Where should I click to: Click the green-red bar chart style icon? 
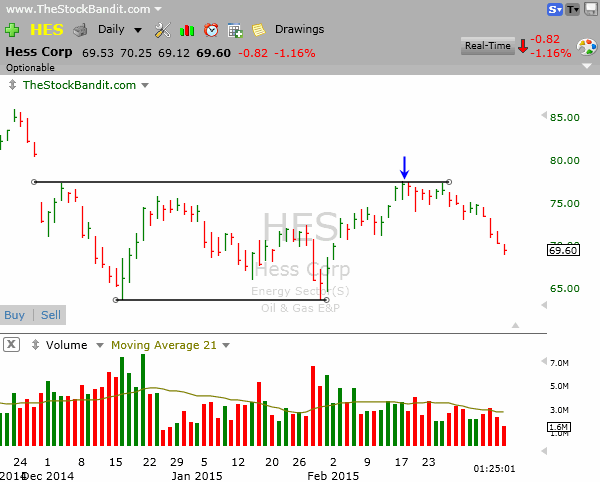[187, 30]
